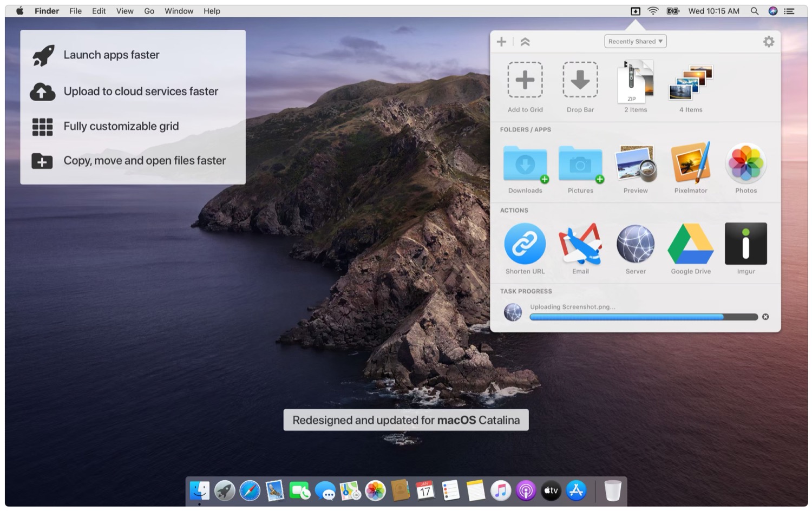
Task: Cancel the Screenshot.png upload task
Action: tap(765, 317)
